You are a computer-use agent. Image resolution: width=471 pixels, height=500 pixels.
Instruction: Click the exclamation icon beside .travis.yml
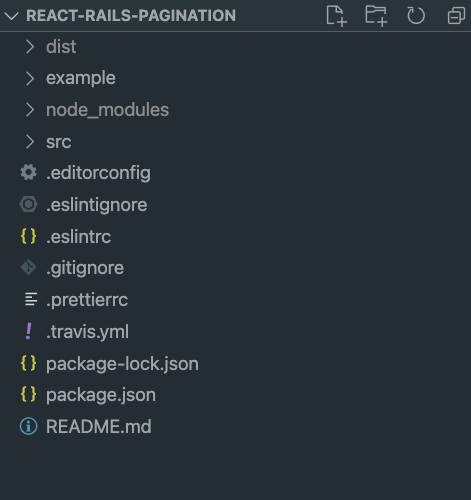(29, 331)
